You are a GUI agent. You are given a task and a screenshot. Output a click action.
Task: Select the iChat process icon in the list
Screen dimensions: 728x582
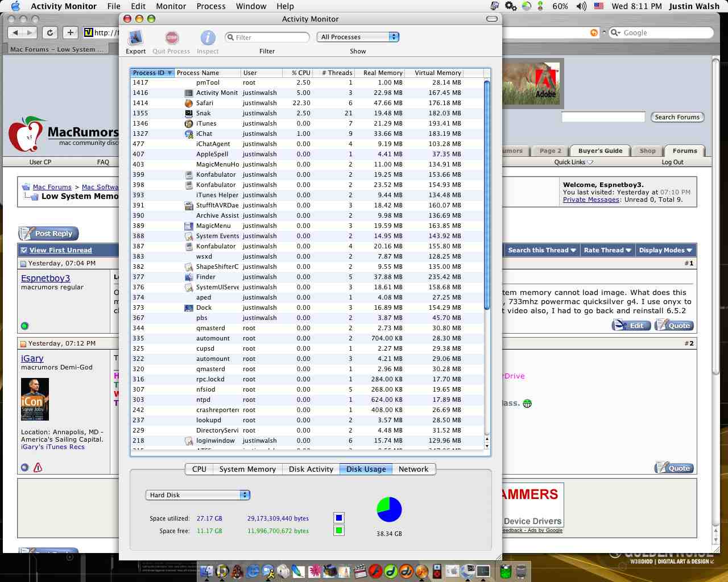point(189,134)
